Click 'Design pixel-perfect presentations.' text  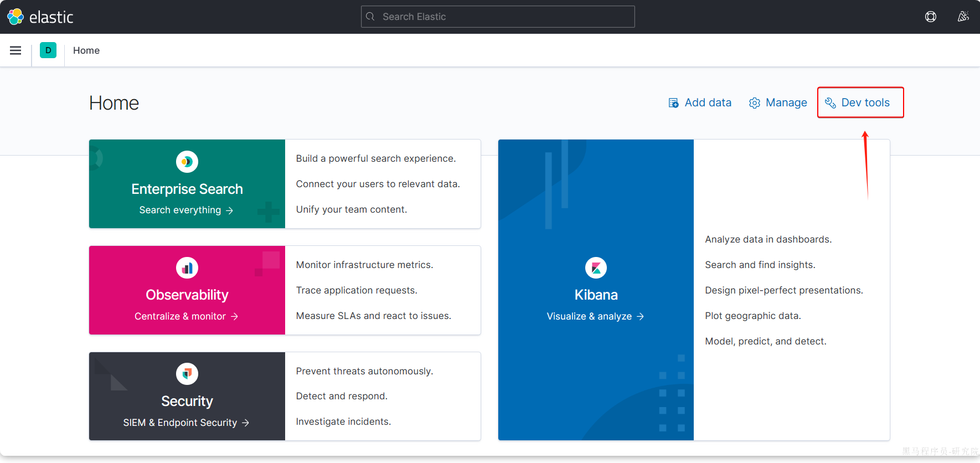(x=784, y=290)
